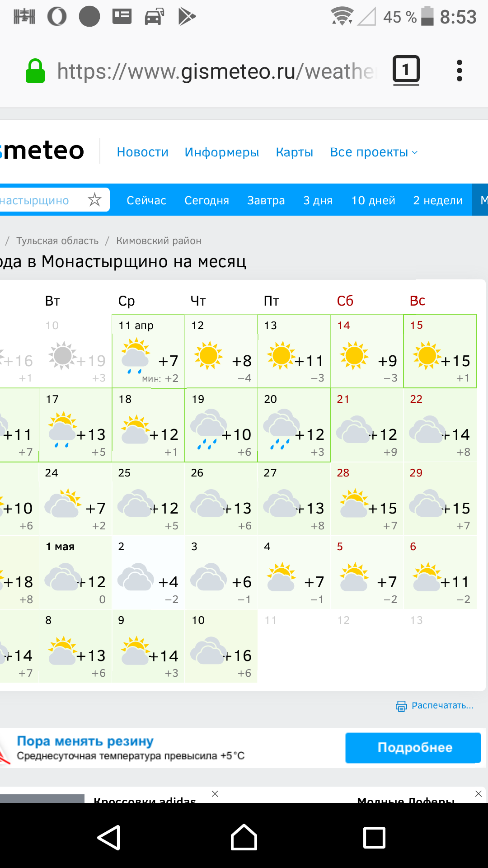Open Тульская область breadcrumb
The height and width of the screenshot is (868, 488).
pyautogui.click(x=57, y=241)
